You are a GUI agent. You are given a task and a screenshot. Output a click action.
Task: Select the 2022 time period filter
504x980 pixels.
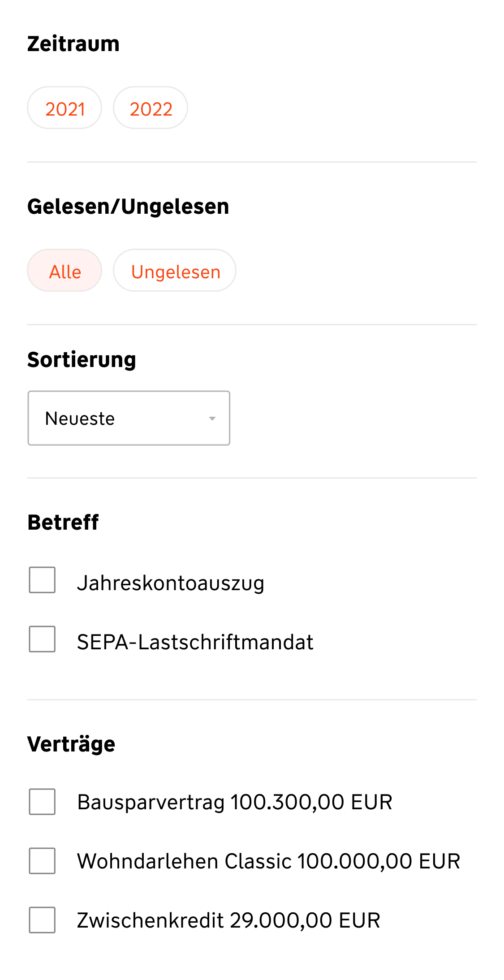[x=151, y=108]
